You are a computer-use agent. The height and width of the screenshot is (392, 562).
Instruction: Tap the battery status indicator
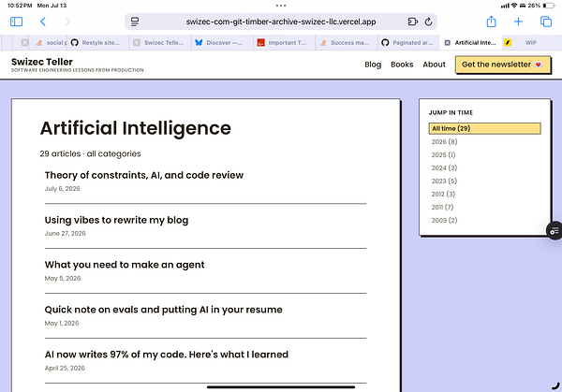(x=549, y=6)
